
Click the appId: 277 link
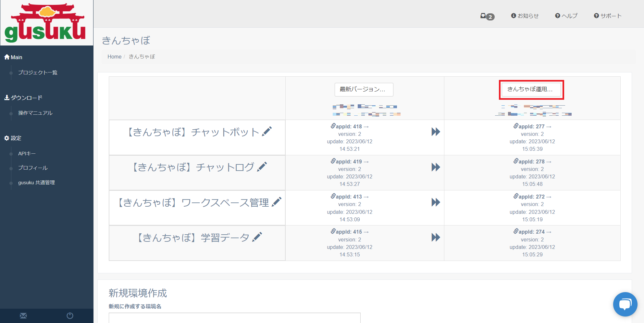click(532, 126)
